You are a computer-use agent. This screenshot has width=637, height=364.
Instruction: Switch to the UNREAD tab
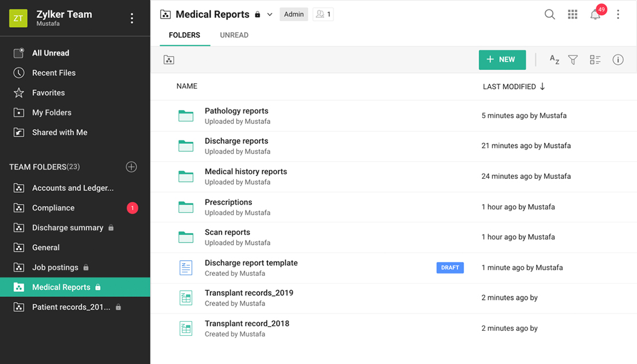(234, 35)
